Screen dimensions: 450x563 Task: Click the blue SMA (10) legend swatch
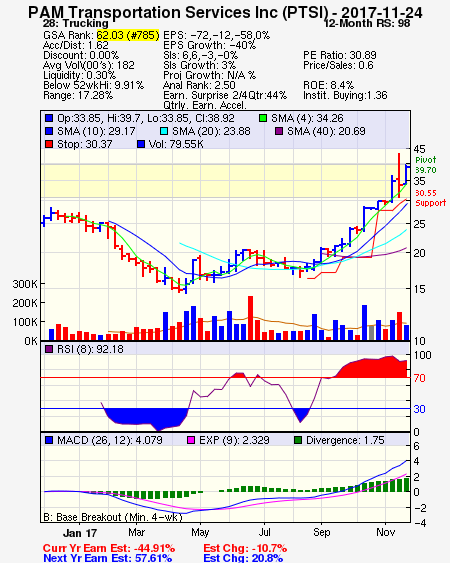tap(49, 131)
